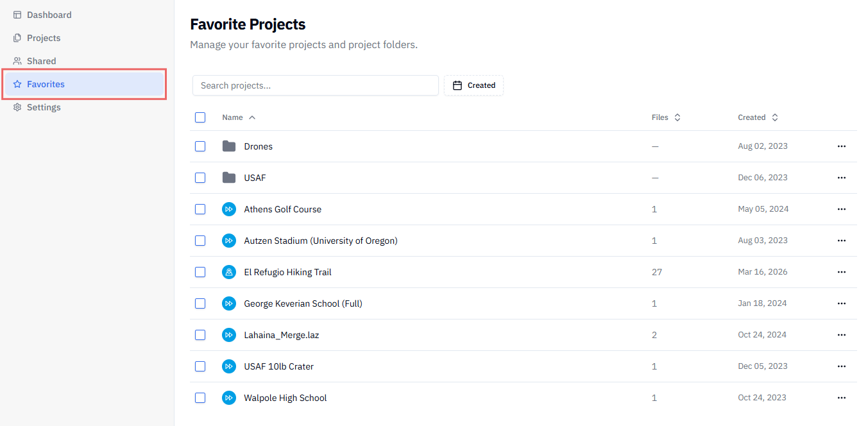Screen dimensions: 868x426
Task: Click the Search projects input field
Action: (316, 85)
